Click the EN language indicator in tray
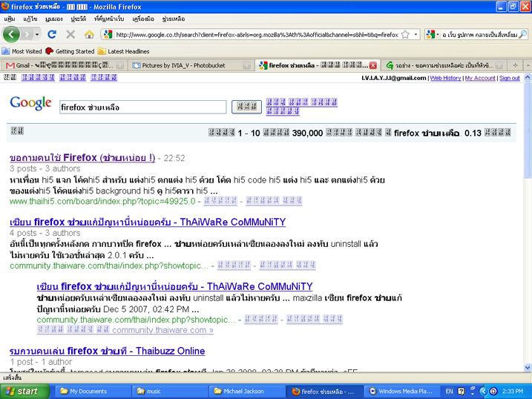Screen dimensions: 532x399 [449, 391]
